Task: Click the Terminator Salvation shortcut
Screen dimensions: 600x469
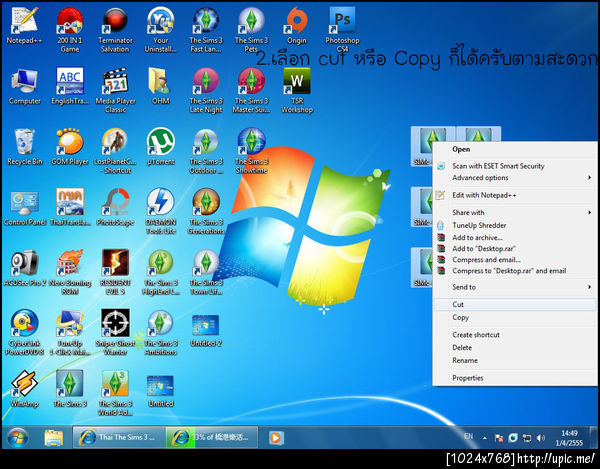Action: pyautogui.click(x=115, y=30)
